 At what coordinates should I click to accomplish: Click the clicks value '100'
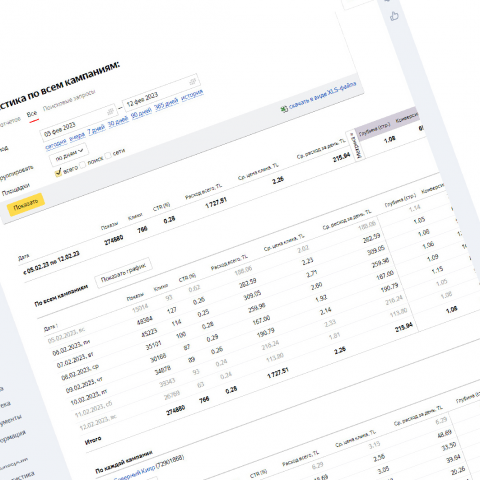[x=181, y=335]
